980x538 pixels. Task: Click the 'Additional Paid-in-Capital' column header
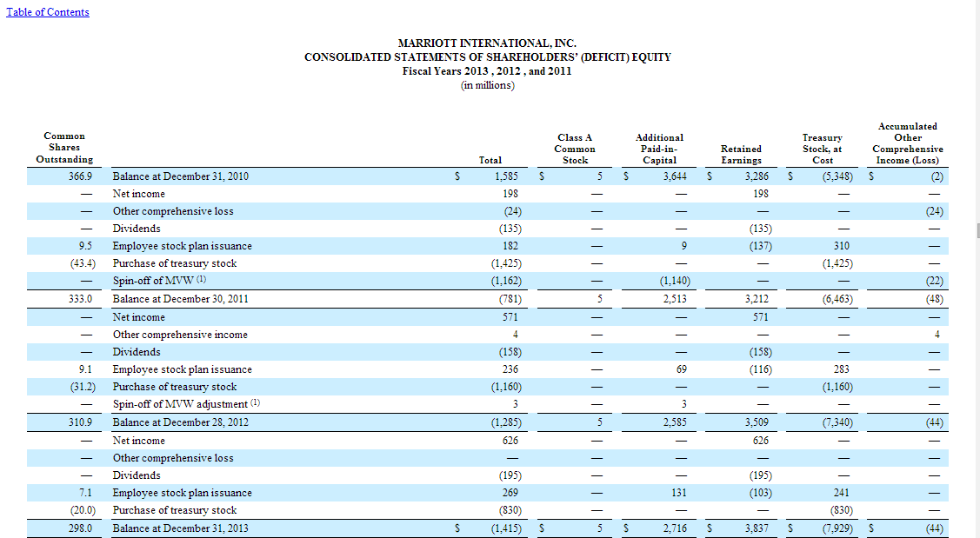coord(659,149)
